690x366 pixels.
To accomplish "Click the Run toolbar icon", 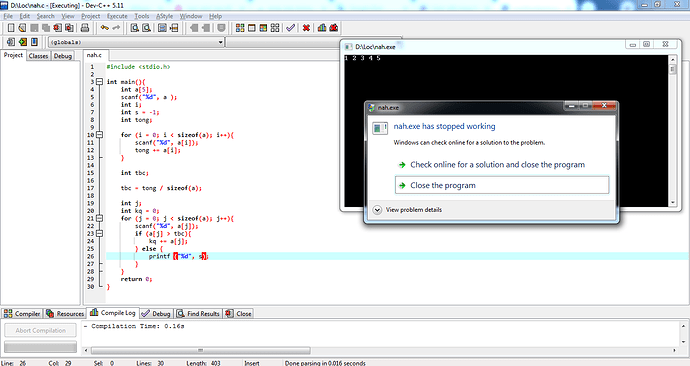I will [252, 28].
